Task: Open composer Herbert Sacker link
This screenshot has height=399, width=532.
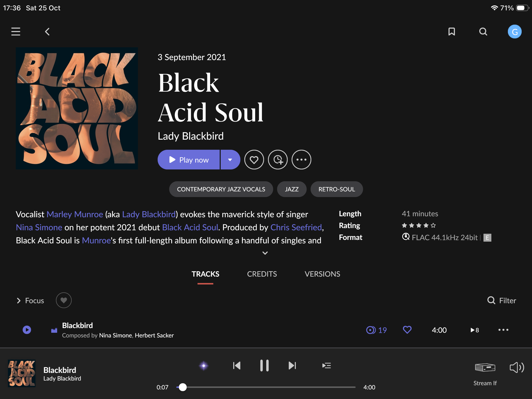Action: pos(154,335)
